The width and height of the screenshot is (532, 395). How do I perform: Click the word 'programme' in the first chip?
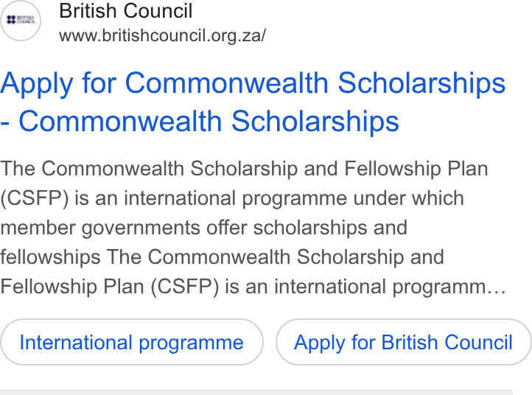192,343
